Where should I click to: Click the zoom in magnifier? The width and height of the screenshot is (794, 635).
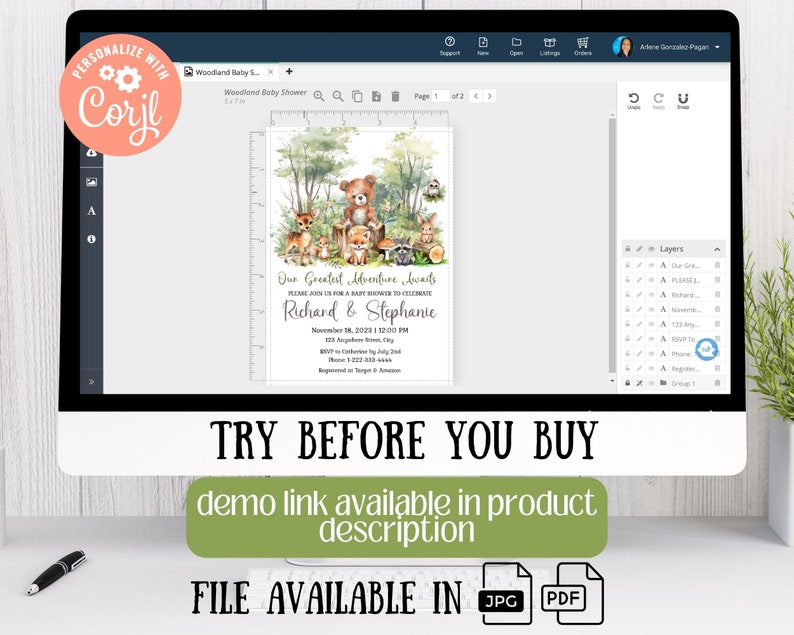click(319, 96)
